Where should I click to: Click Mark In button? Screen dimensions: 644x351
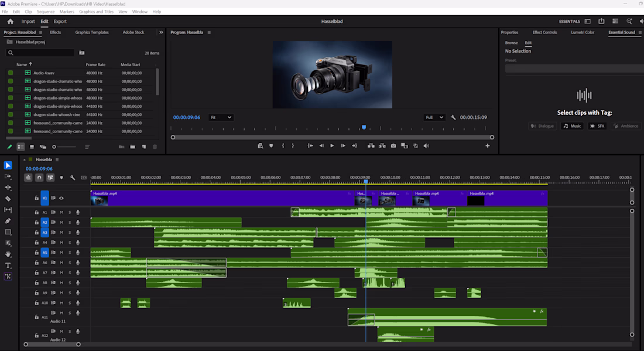(x=283, y=146)
